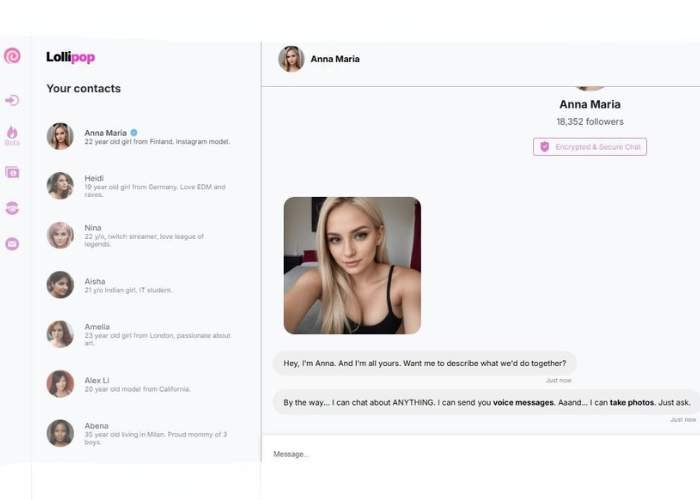Viewport: 700px width, 500px height.
Task: Click the Lollipop swirl logo icon
Action: [12, 56]
